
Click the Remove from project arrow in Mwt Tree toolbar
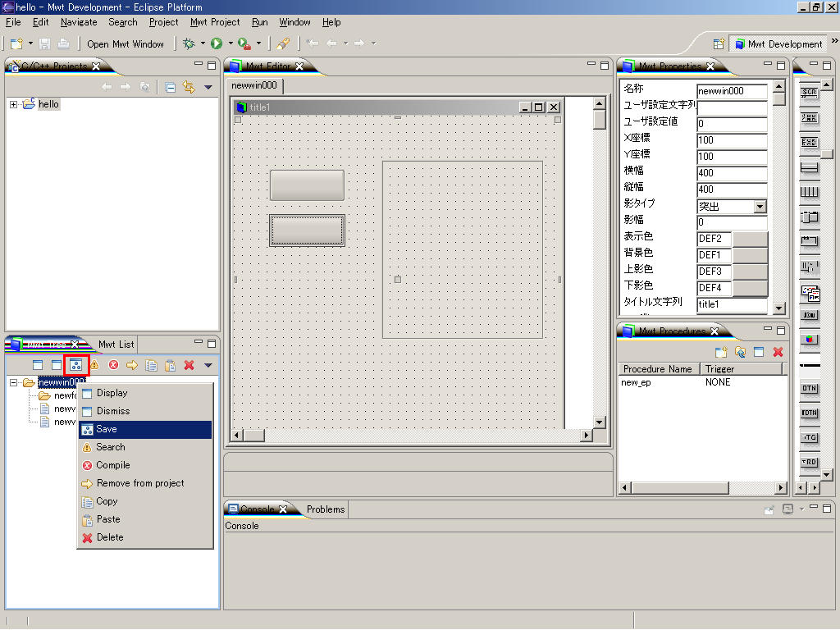[132, 365]
